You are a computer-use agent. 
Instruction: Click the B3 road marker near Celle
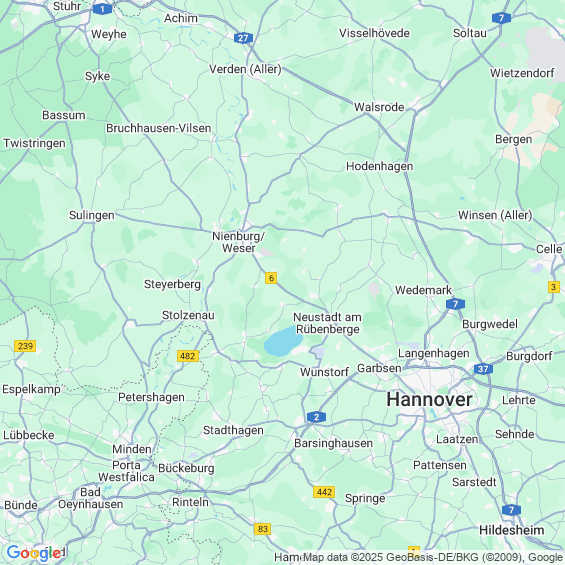[554, 287]
